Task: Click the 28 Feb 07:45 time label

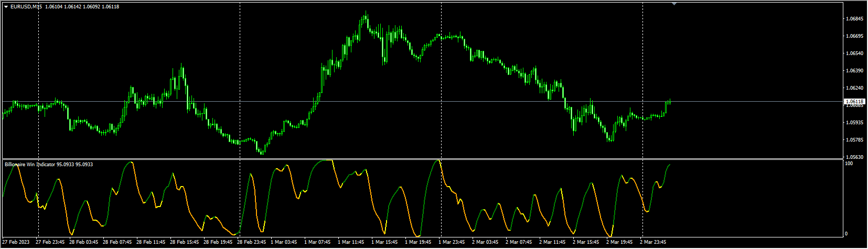Action: [x=117, y=242]
